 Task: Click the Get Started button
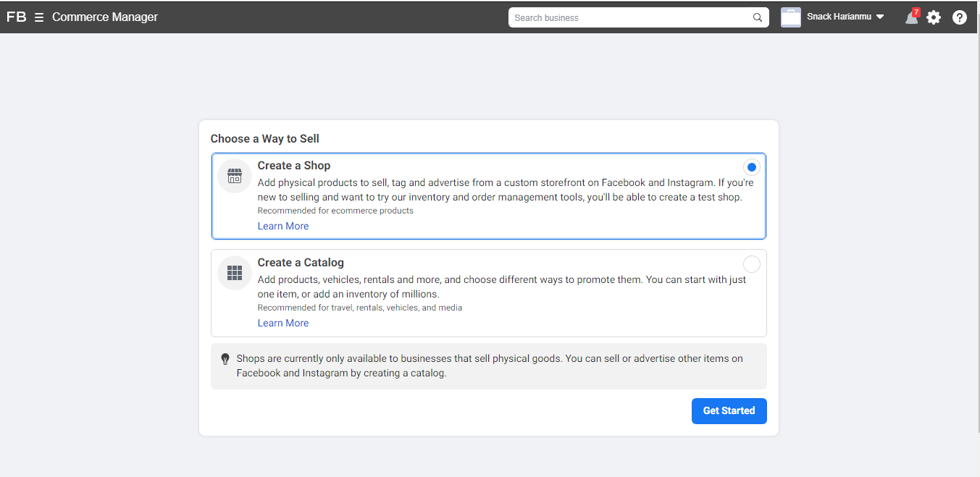tap(729, 411)
